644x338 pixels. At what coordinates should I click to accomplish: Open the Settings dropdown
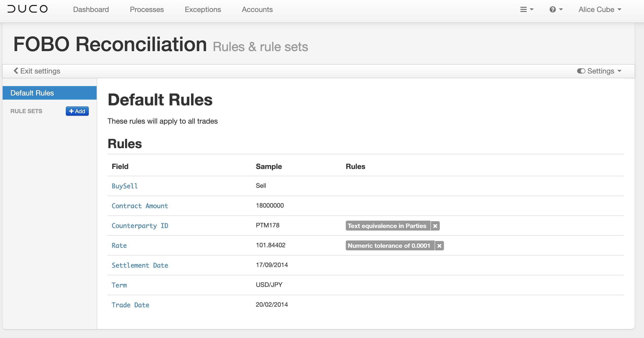coord(599,71)
